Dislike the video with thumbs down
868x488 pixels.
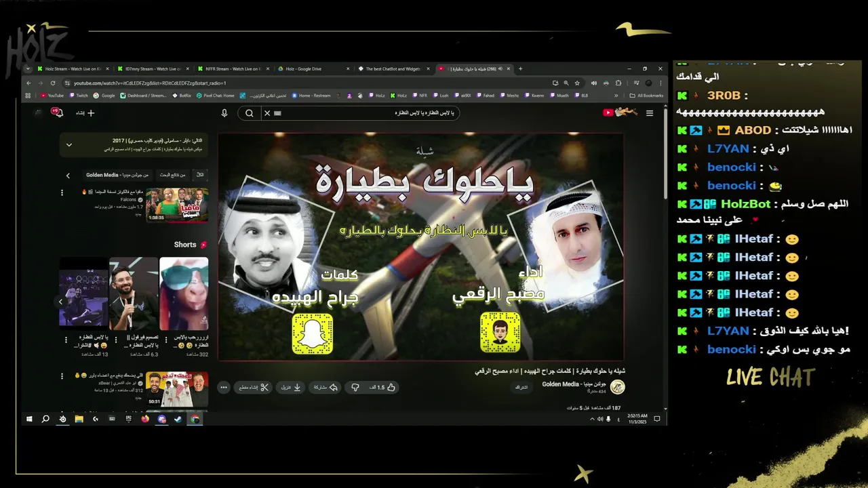pos(355,388)
